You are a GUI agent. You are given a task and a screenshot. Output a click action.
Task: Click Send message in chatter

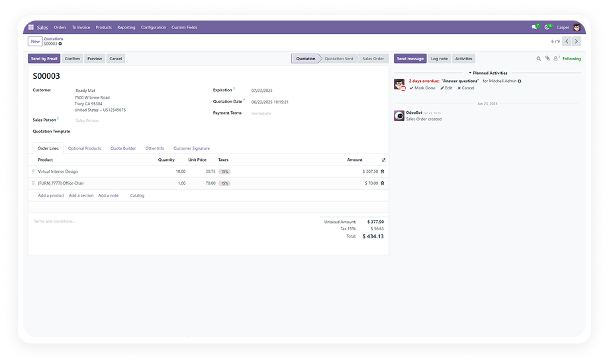point(410,59)
